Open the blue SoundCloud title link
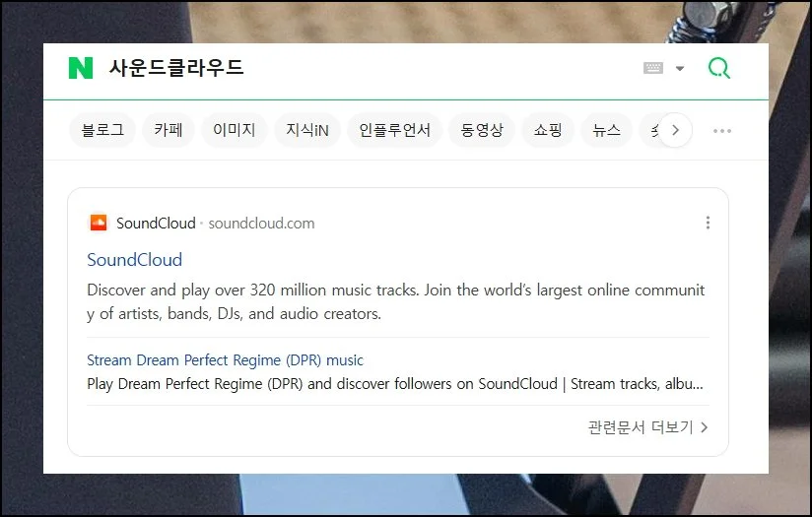Screen dimensions: 812x517 [x=134, y=260]
